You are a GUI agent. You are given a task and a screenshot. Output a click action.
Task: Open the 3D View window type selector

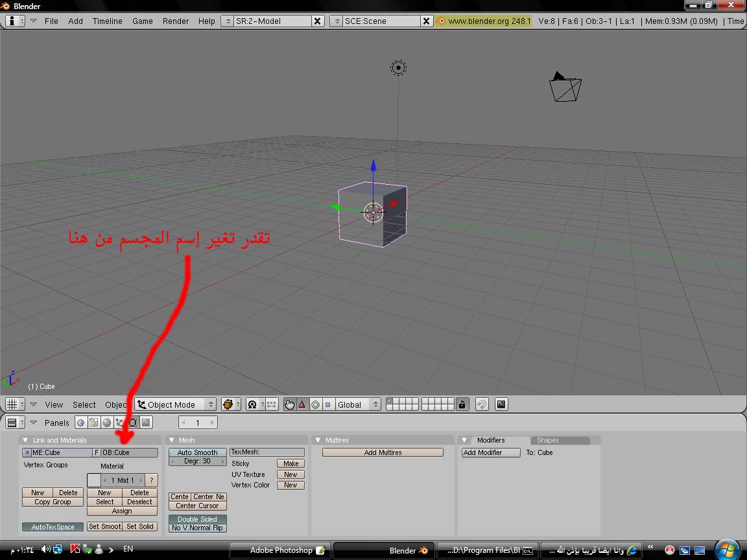(x=14, y=404)
